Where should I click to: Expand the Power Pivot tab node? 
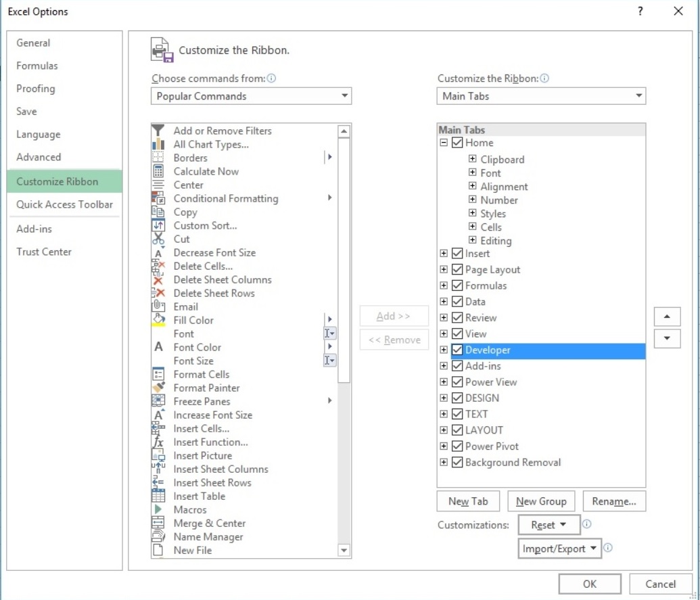click(x=443, y=446)
